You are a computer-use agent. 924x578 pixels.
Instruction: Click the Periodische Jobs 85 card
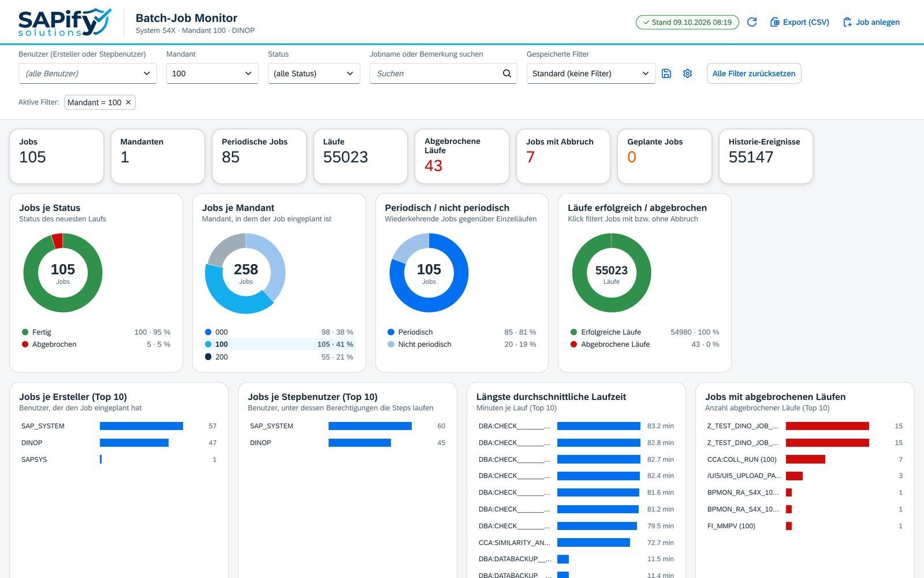259,156
